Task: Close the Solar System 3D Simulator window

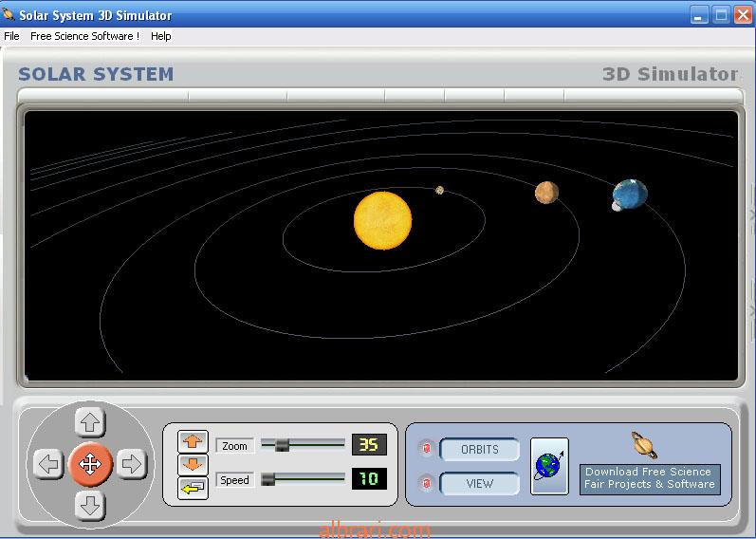Action: 743,15
